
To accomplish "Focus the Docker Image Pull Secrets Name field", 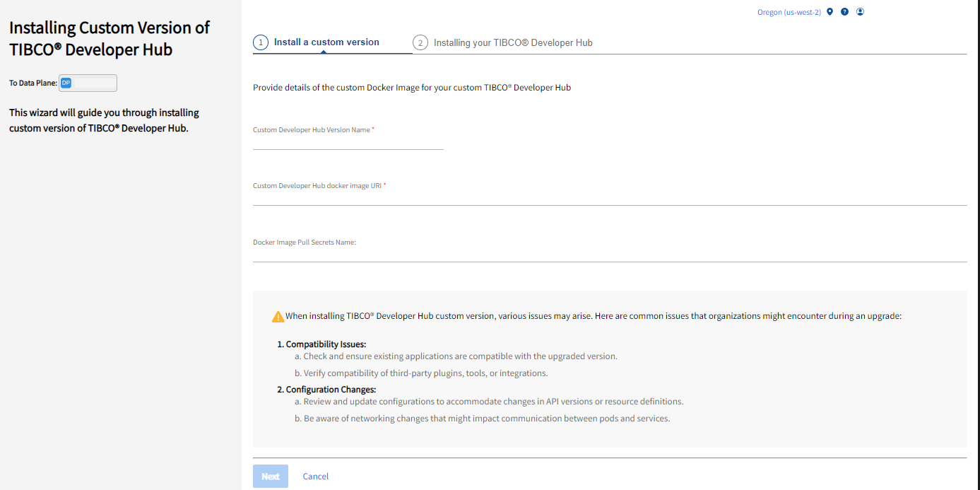I will pos(609,255).
